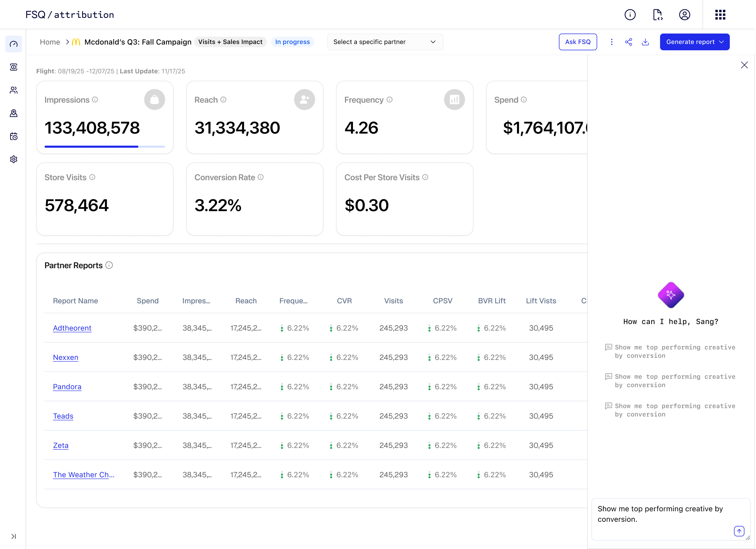Click the share icon in the toolbar
This screenshot has width=756, height=549.
click(628, 42)
